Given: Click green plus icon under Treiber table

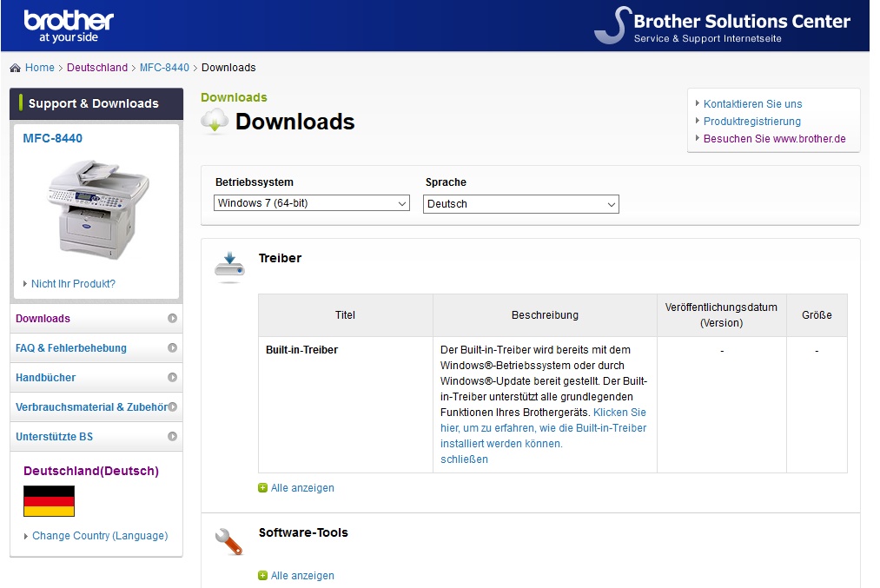Looking at the screenshot, I should tap(262, 487).
